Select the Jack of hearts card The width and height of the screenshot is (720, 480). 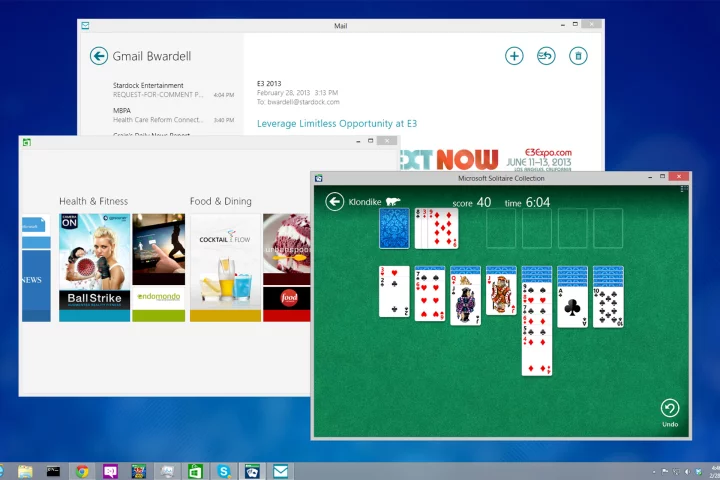pos(501,294)
